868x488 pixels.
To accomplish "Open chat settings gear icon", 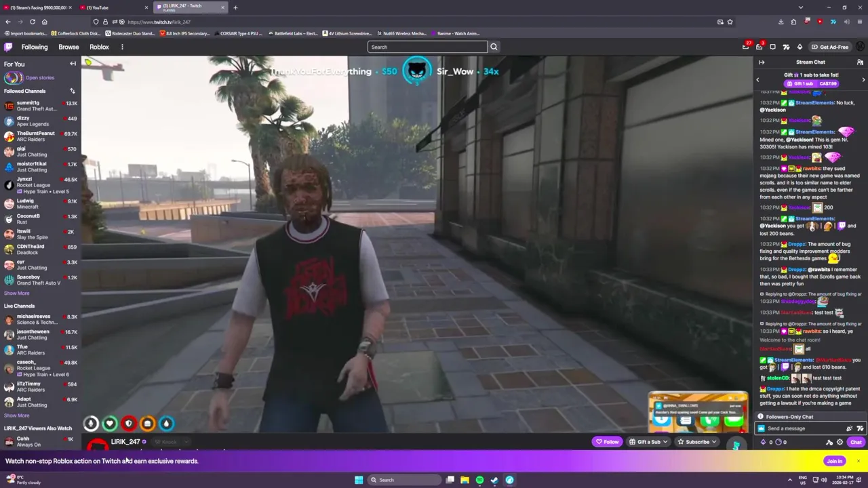I will pos(840,442).
